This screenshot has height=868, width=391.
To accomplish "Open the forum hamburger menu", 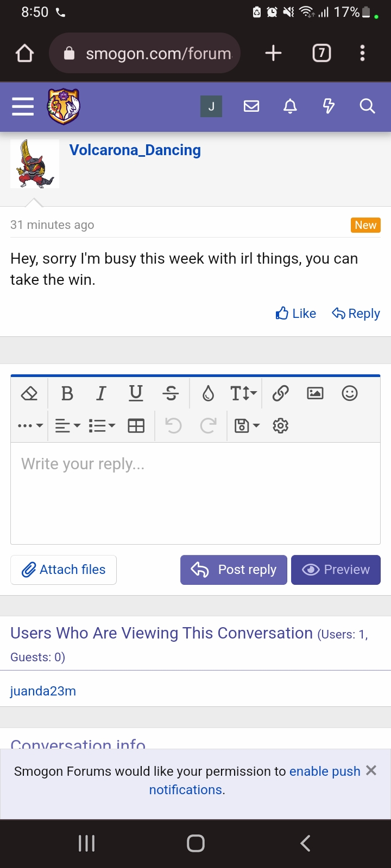I will (23, 106).
